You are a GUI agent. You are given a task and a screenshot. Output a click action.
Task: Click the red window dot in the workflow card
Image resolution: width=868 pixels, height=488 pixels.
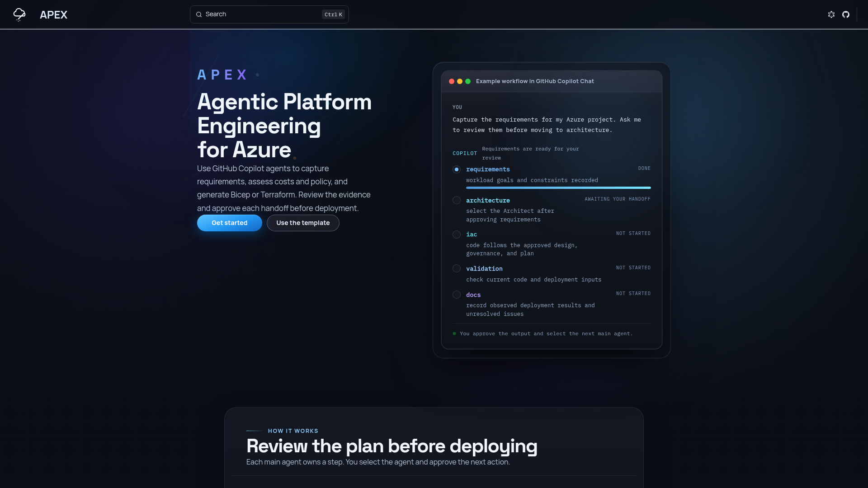(452, 81)
